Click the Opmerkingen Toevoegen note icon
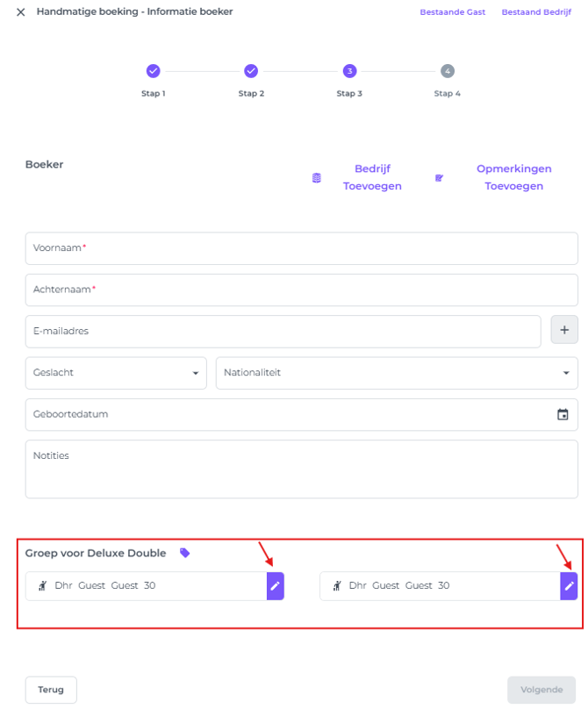This screenshot has height=716, width=588. pos(440,178)
